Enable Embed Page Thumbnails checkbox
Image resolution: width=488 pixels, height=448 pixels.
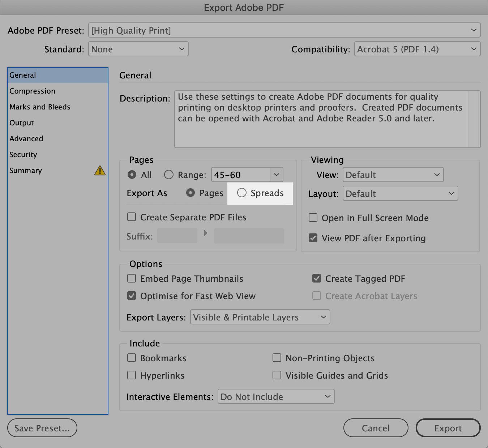point(132,278)
